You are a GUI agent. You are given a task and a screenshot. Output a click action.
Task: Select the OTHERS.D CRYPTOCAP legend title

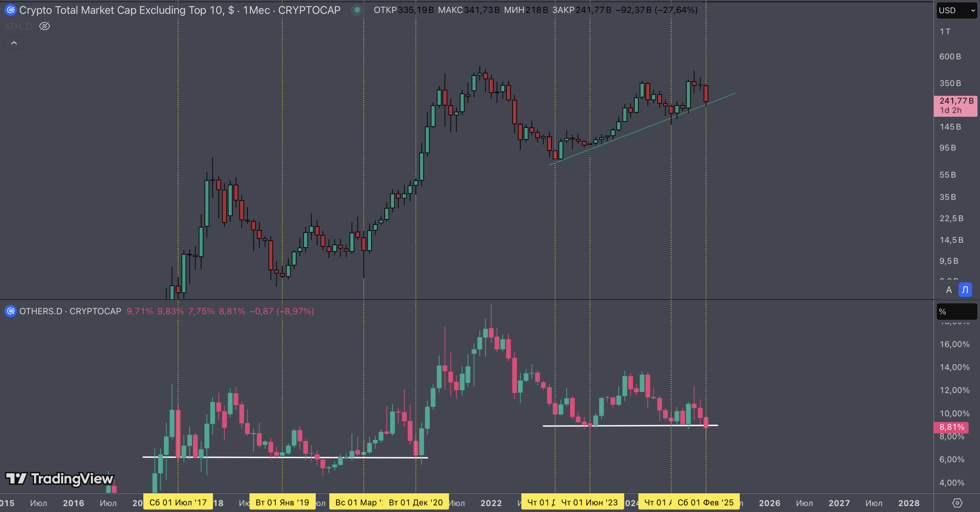[x=70, y=311]
